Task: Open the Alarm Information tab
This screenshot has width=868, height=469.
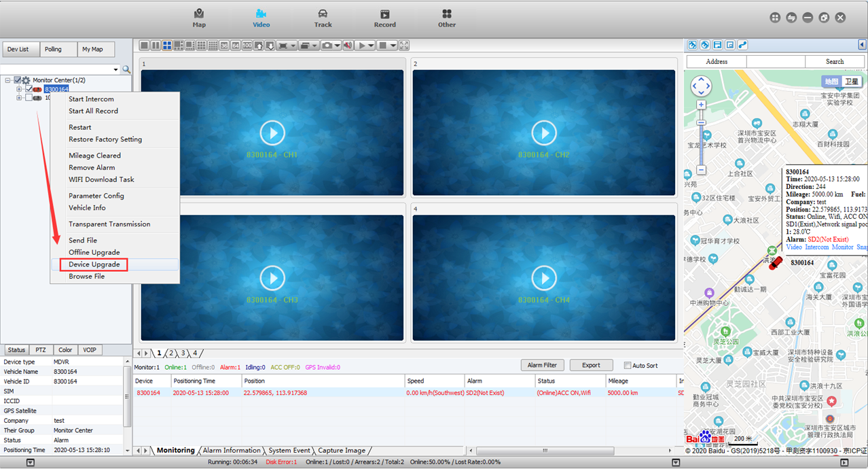Action: coord(232,450)
